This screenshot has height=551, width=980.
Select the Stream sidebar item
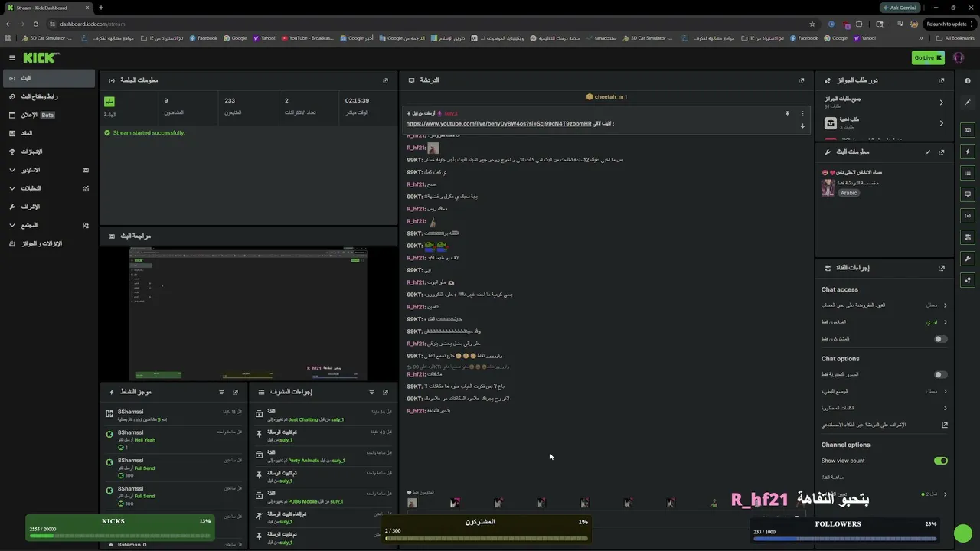point(48,78)
